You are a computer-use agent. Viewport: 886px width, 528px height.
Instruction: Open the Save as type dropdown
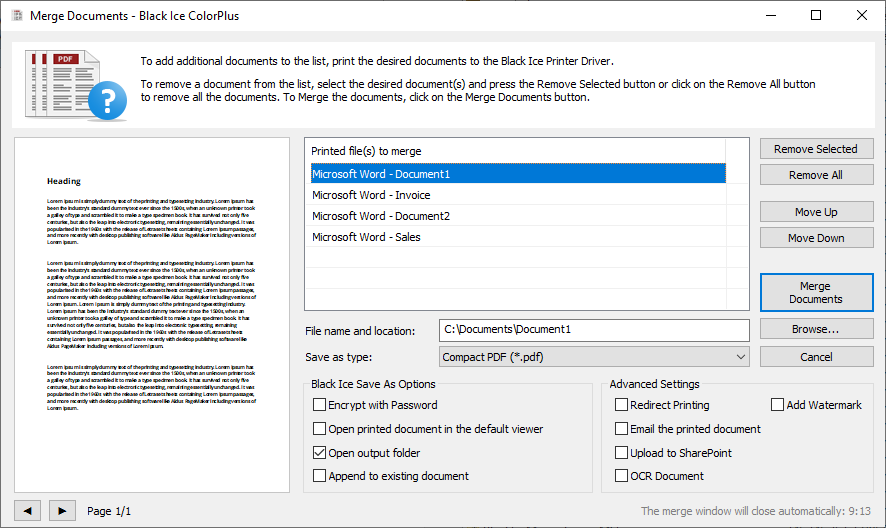point(594,357)
